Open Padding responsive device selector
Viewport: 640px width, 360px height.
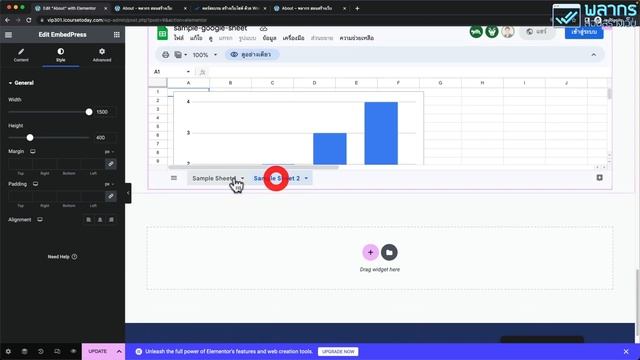coord(36,184)
